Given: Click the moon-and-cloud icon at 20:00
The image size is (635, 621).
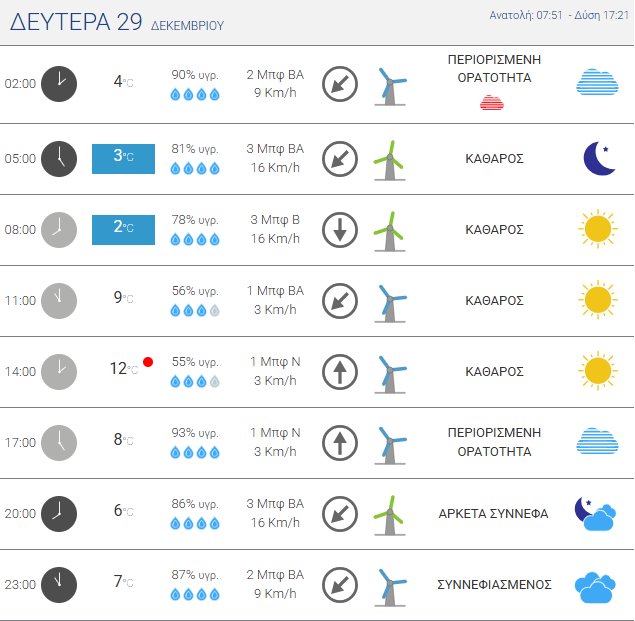Looking at the screenshot, I should [x=594, y=514].
